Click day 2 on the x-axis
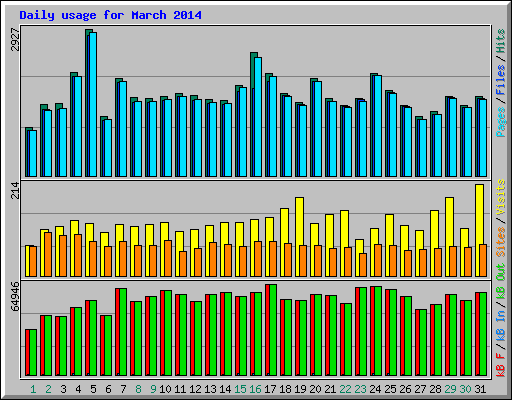 coord(48,389)
